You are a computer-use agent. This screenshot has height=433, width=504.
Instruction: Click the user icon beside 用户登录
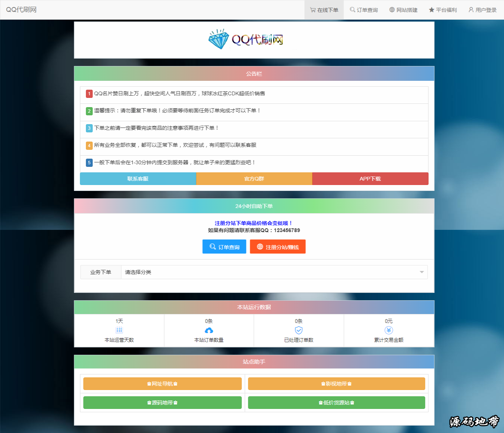point(471,10)
